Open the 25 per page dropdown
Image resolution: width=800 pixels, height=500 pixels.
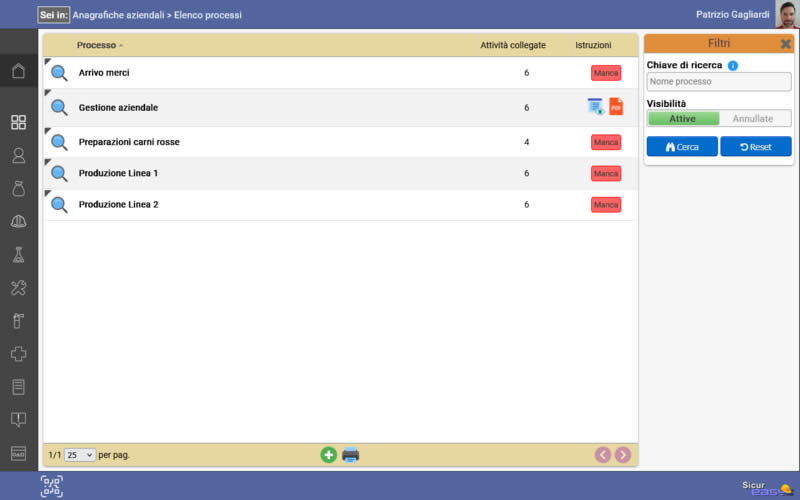pos(80,455)
